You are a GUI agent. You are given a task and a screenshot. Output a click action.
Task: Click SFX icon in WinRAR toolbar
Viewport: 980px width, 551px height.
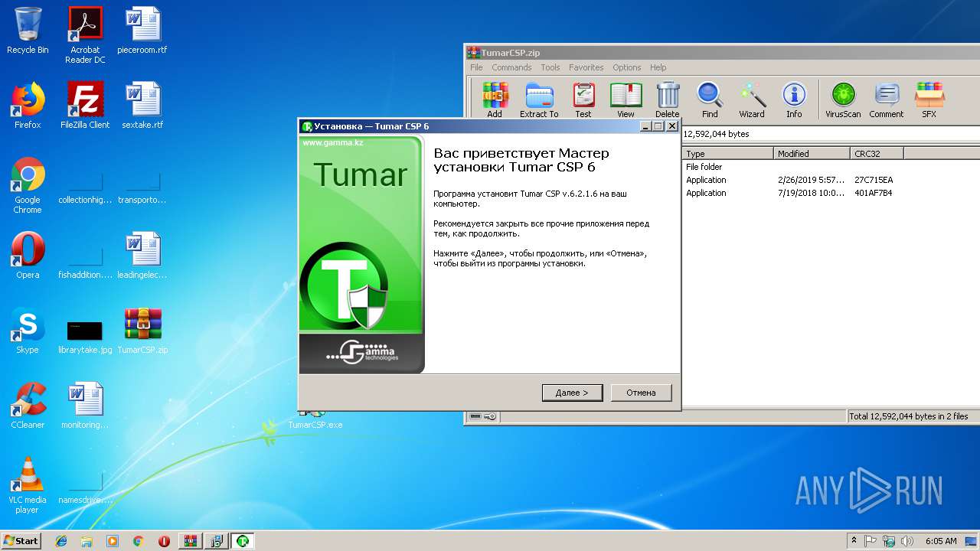pyautogui.click(x=929, y=100)
